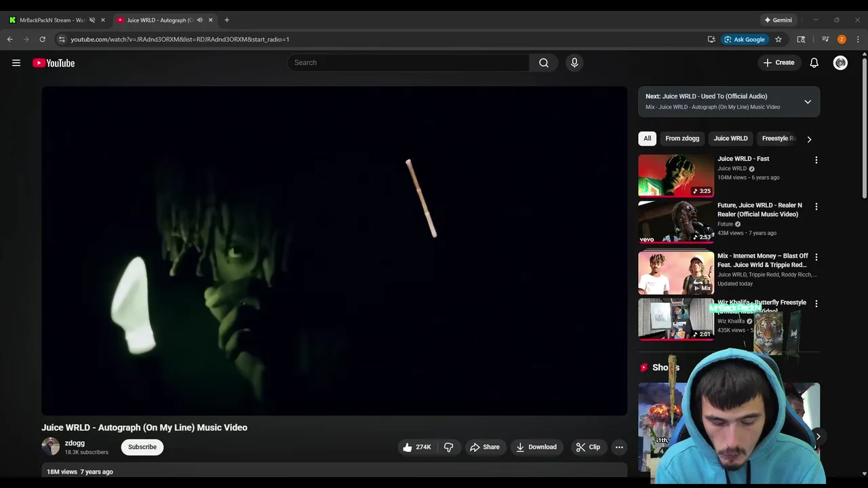
Task: Click the Ask Google button
Action: (745, 39)
